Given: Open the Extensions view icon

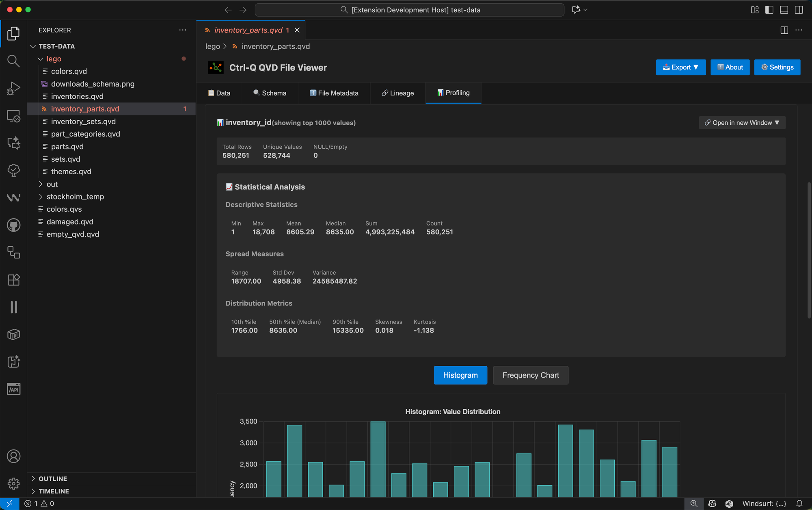Looking at the screenshot, I should point(13,280).
